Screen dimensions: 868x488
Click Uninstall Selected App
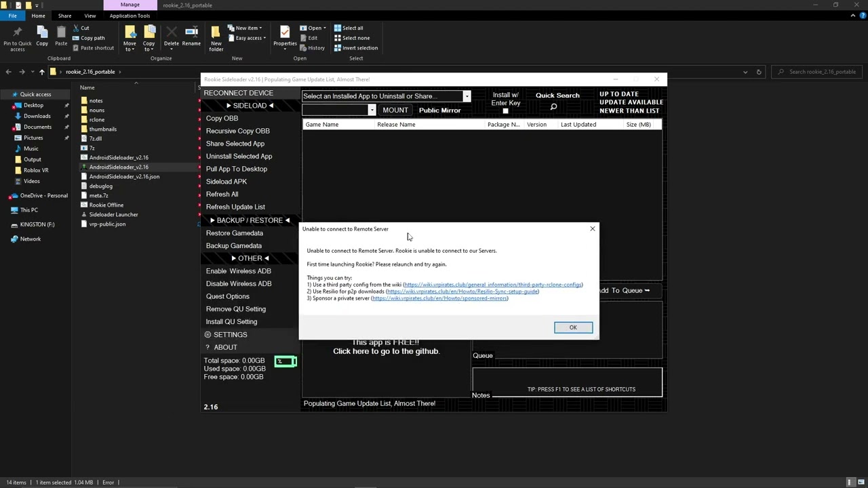coord(239,157)
